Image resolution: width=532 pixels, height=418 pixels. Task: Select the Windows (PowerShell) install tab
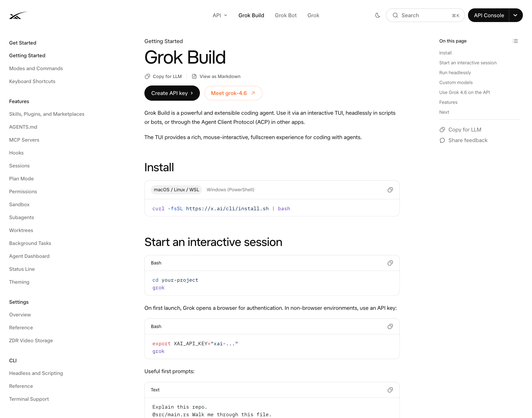tap(230, 190)
